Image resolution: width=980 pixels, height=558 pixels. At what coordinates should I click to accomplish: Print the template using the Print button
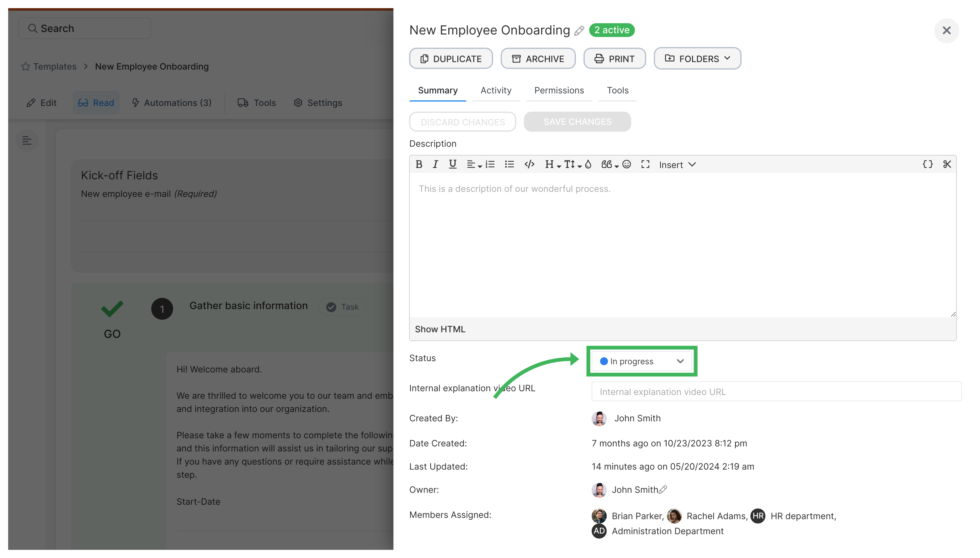click(615, 58)
